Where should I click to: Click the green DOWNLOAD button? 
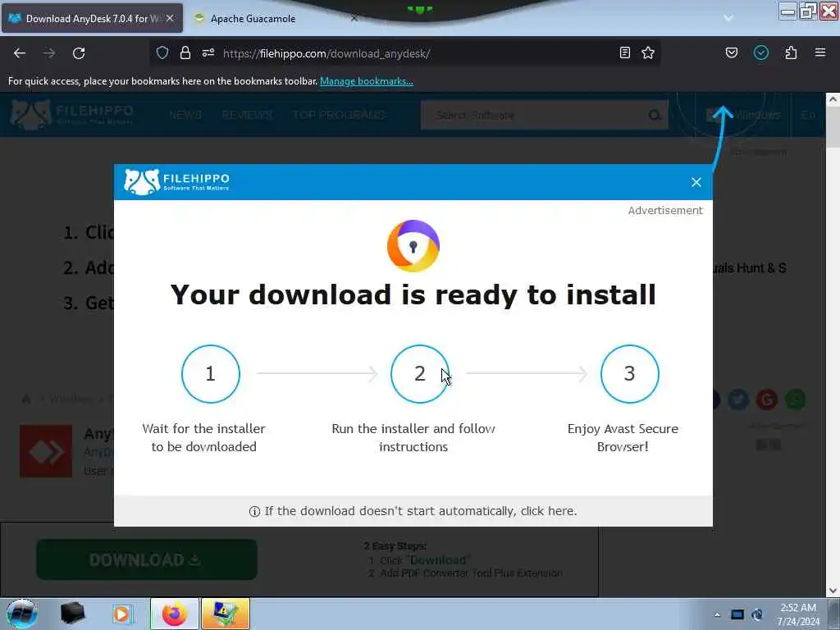tap(147, 559)
